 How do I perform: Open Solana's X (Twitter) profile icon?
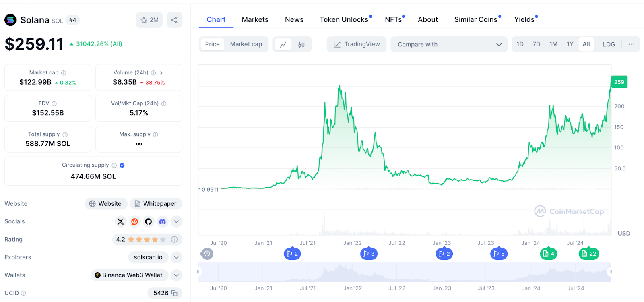click(120, 221)
